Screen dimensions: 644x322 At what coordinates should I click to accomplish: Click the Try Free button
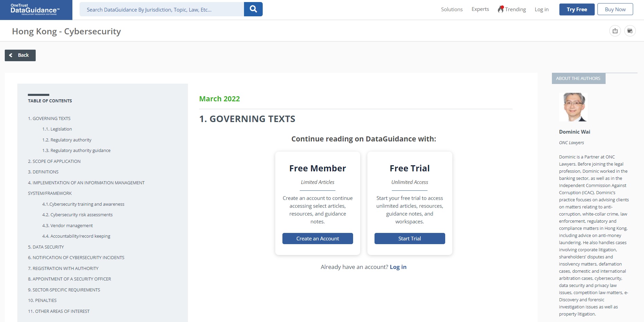click(577, 9)
